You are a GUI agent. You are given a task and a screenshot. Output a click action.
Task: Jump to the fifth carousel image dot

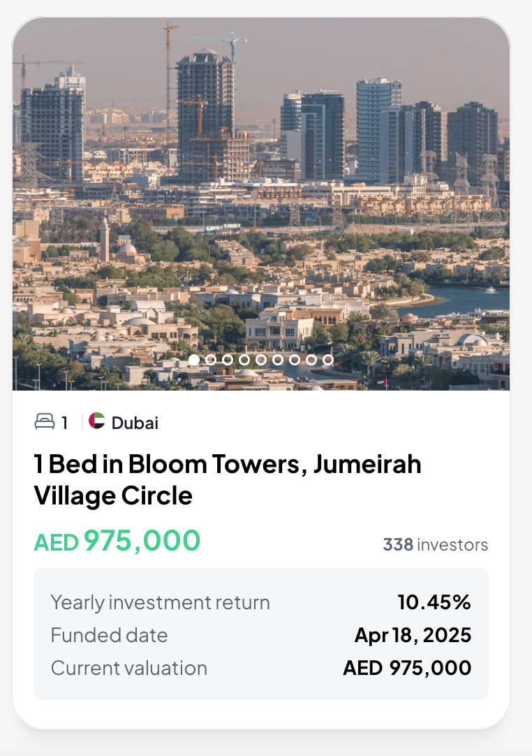point(261,360)
